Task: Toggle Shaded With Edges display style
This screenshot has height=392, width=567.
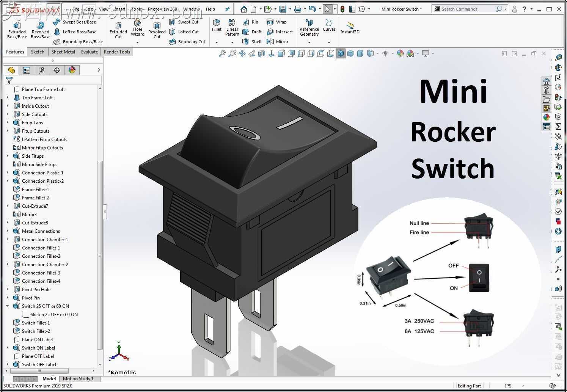Action: tap(341, 53)
